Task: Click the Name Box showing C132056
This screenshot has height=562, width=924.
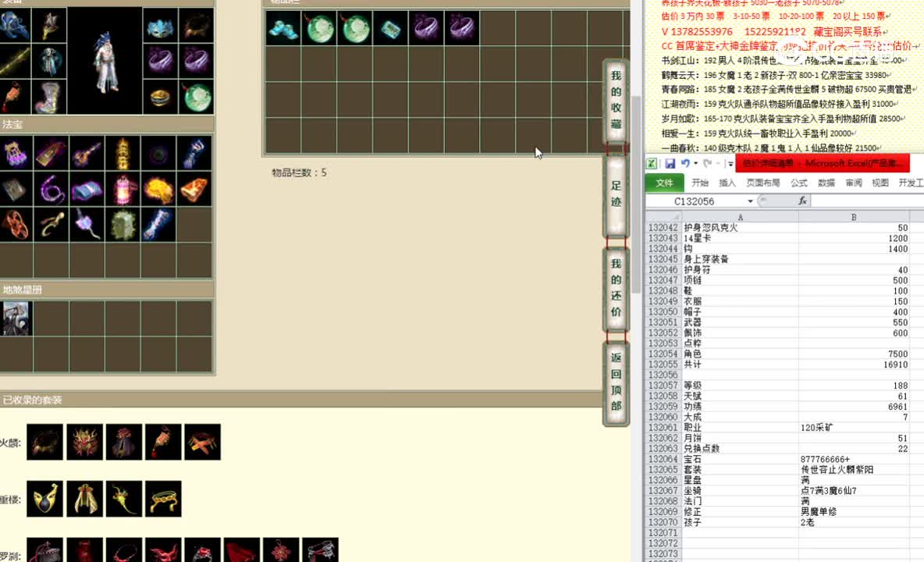Action: point(695,201)
